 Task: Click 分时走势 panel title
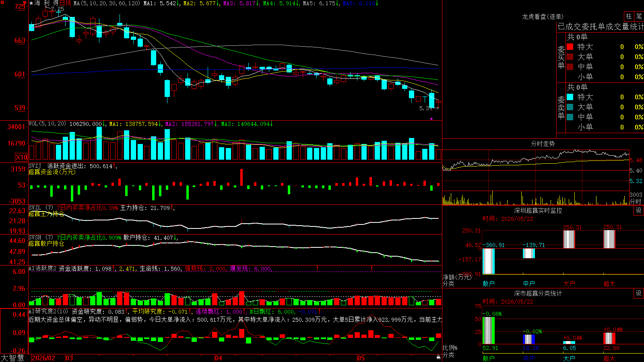click(543, 144)
